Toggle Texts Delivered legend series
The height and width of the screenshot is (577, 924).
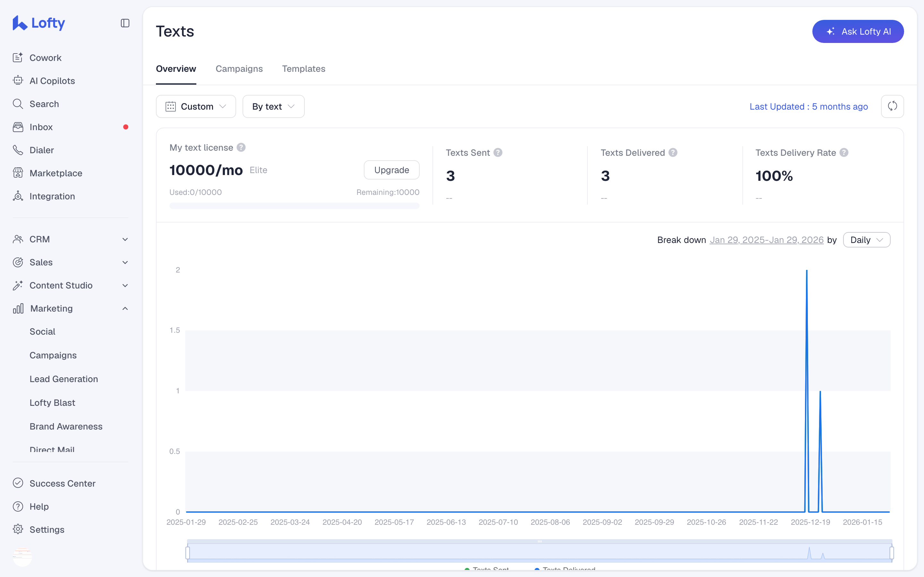(x=565, y=569)
